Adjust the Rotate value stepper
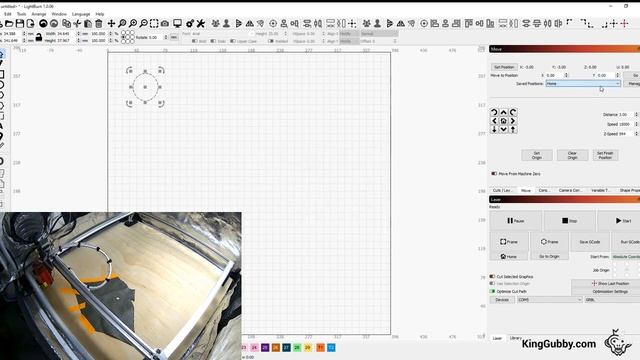 pos(166,38)
